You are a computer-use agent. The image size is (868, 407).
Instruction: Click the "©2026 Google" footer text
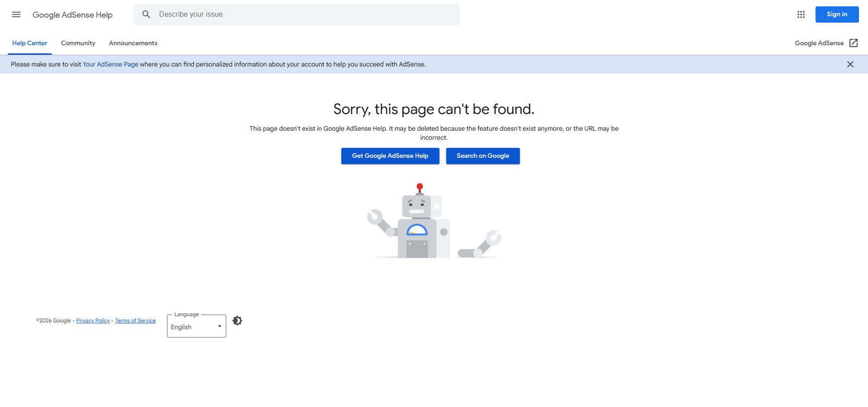53,321
